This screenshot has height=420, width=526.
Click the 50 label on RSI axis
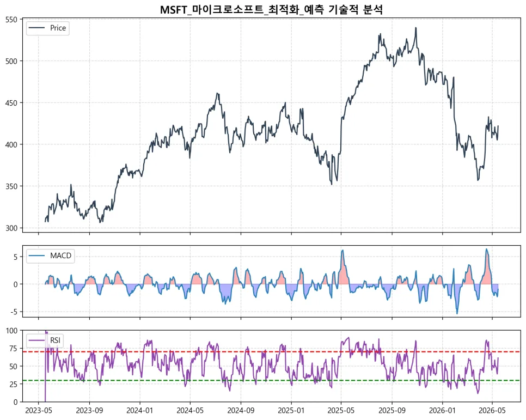click(14, 367)
